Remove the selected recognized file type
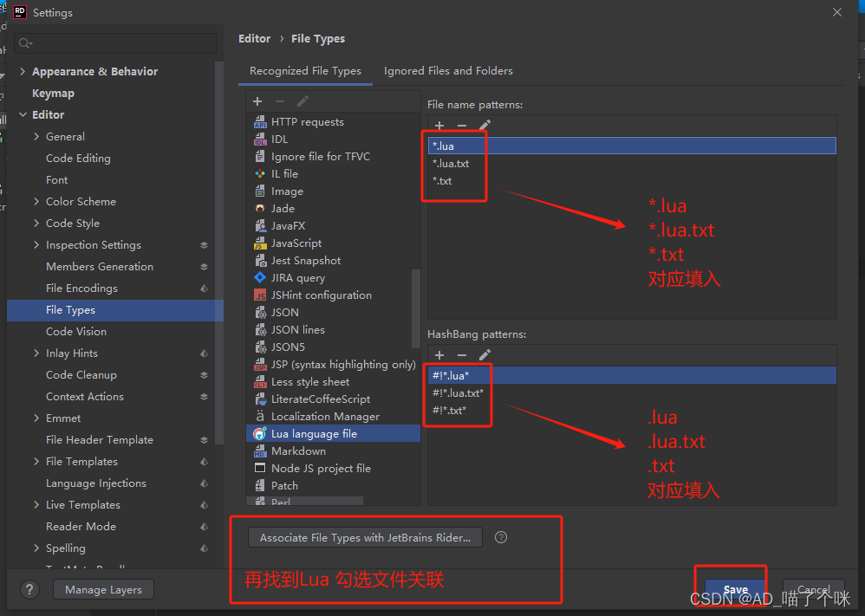 tap(280, 101)
